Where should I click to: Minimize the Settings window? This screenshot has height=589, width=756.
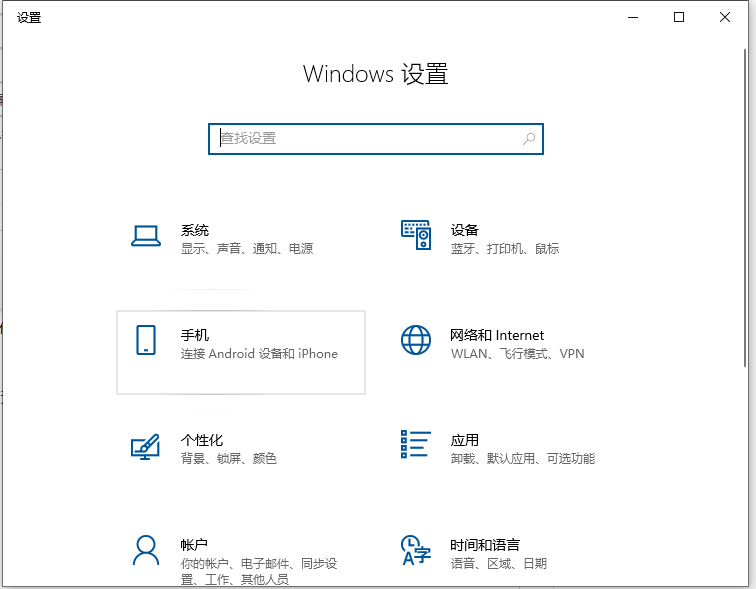pyautogui.click(x=633, y=17)
